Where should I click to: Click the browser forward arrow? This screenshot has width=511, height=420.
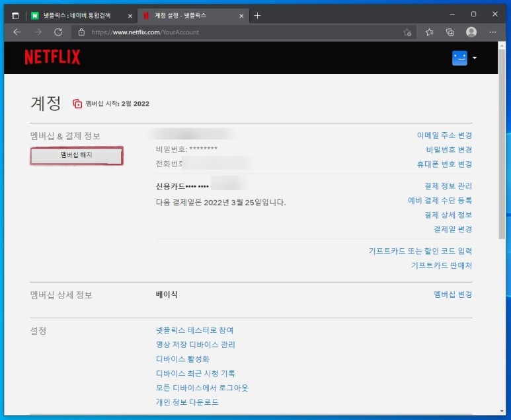tap(38, 32)
